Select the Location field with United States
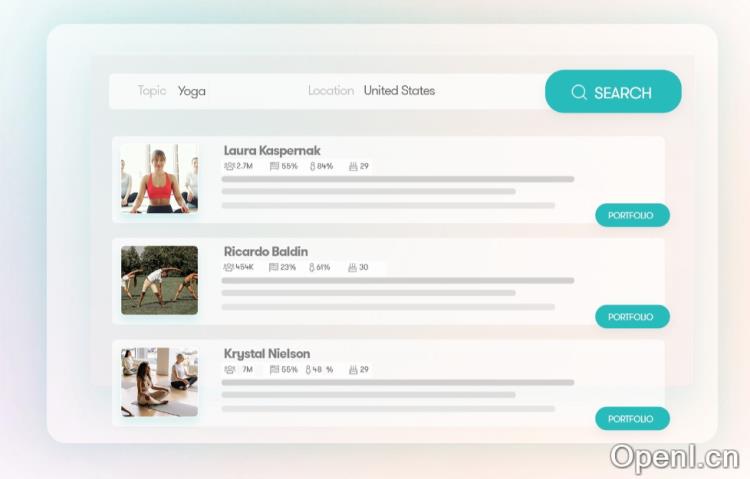The width and height of the screenshot is (750, 479). pyautogui.click(x=399, y=91)
